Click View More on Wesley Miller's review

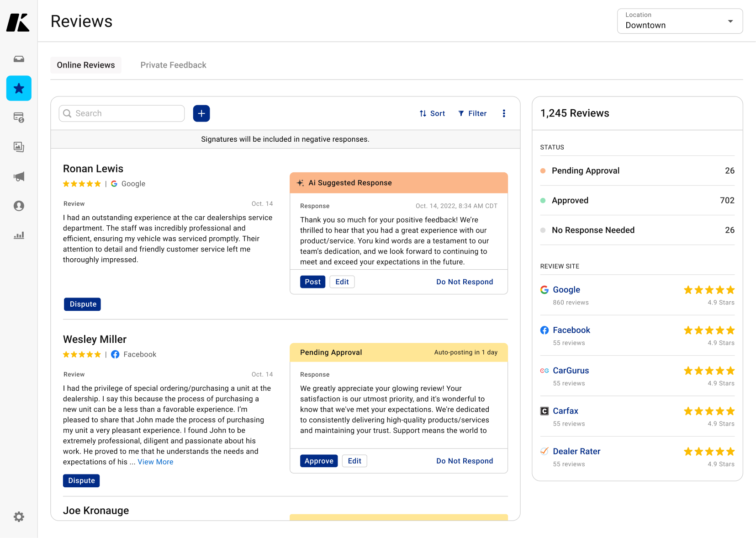coord(155,462)
